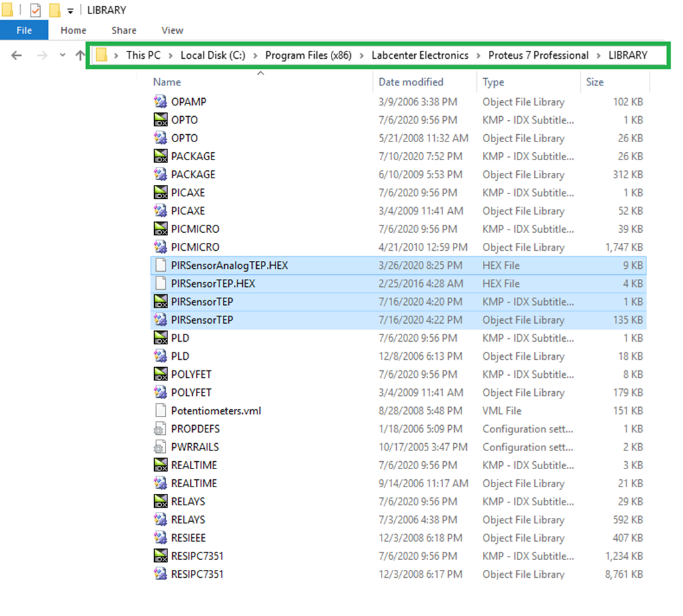Click the folder icon in the address bar
The height and width of the screenshot is (616, 683).
click(x=101, y=55)
